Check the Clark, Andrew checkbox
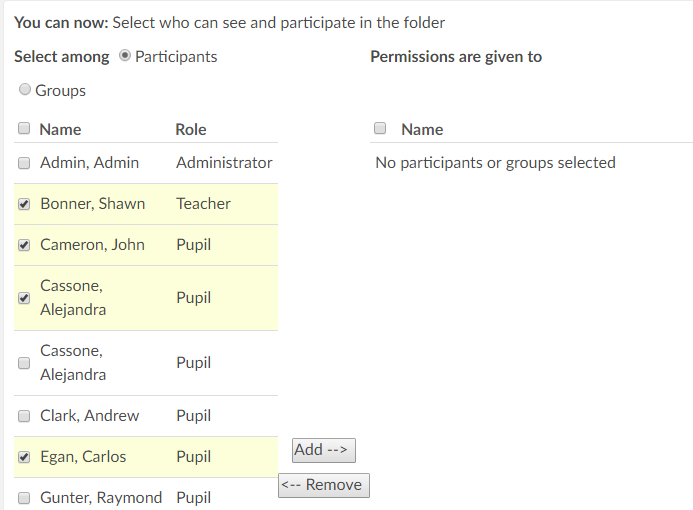693x510 pixels. (x=24, y=416)
